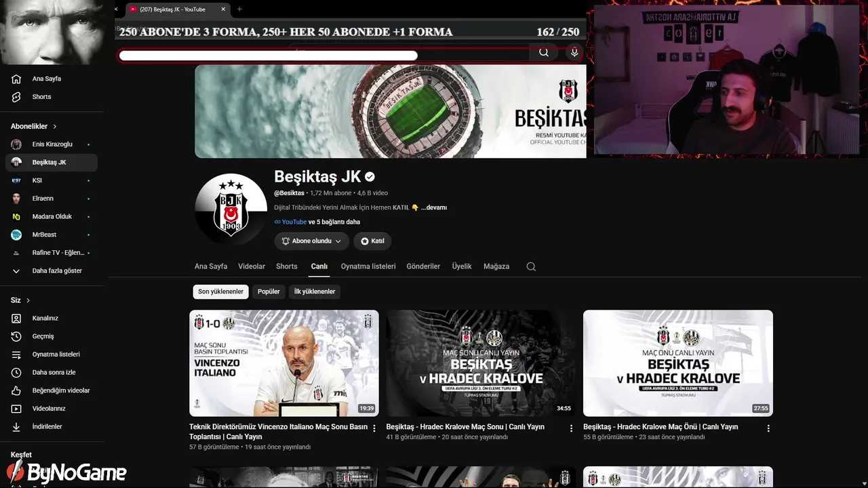Open Geçmiş watch history

(x=52, y=336)
